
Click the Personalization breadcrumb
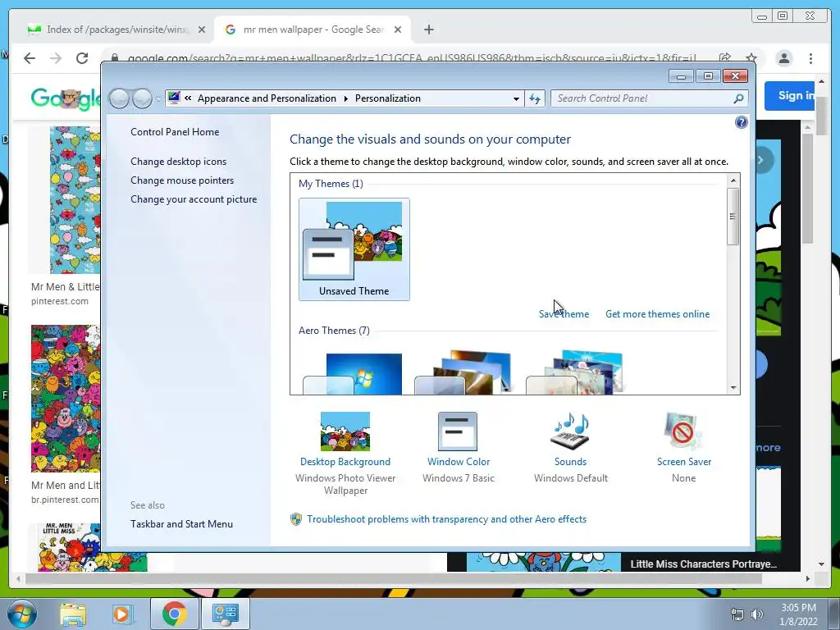point(388,98)
